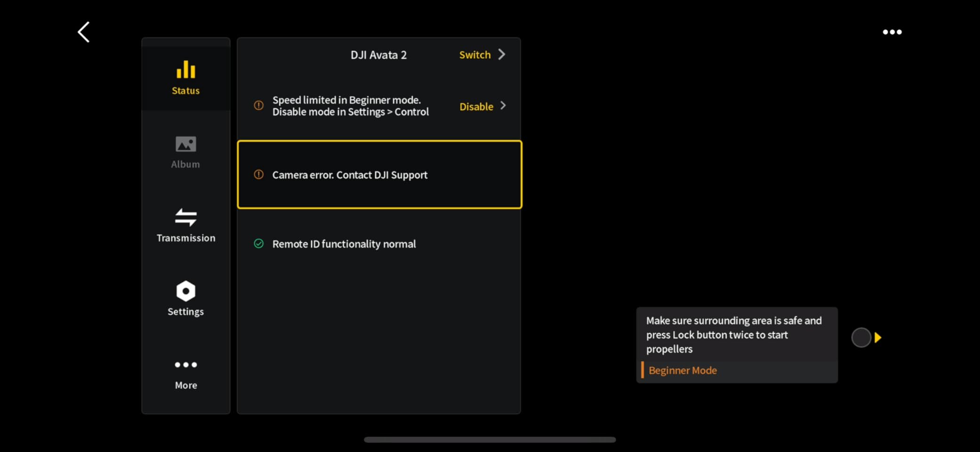Click the Switch device link

[475, 55]
